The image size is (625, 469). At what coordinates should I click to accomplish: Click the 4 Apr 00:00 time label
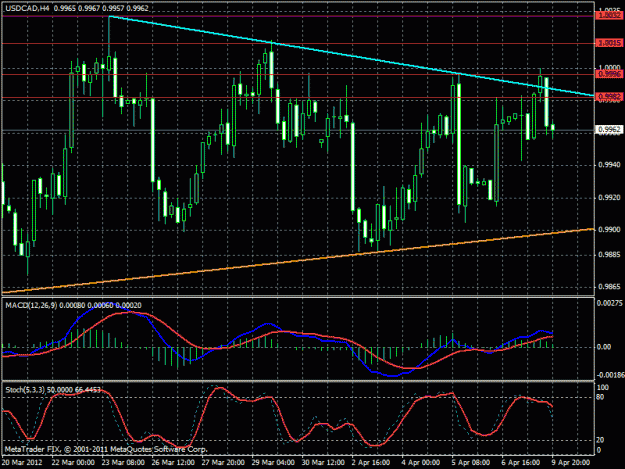[421, 463]
